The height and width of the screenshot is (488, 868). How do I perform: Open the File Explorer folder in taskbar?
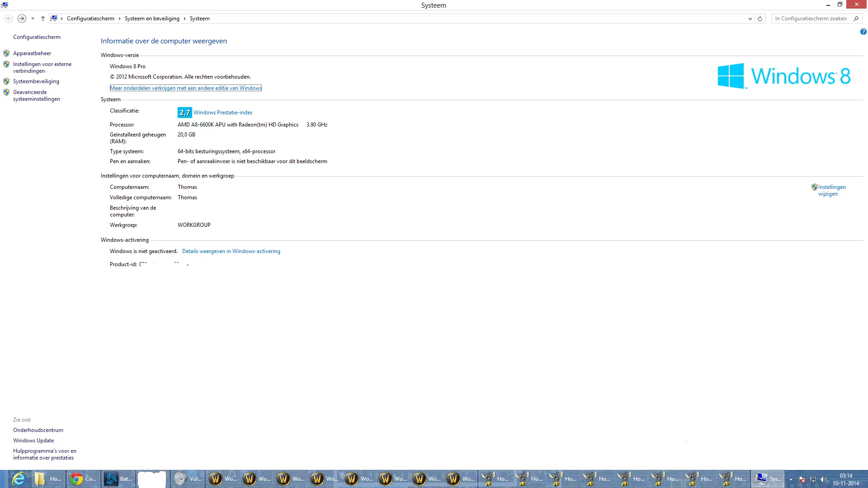(47, 479)
